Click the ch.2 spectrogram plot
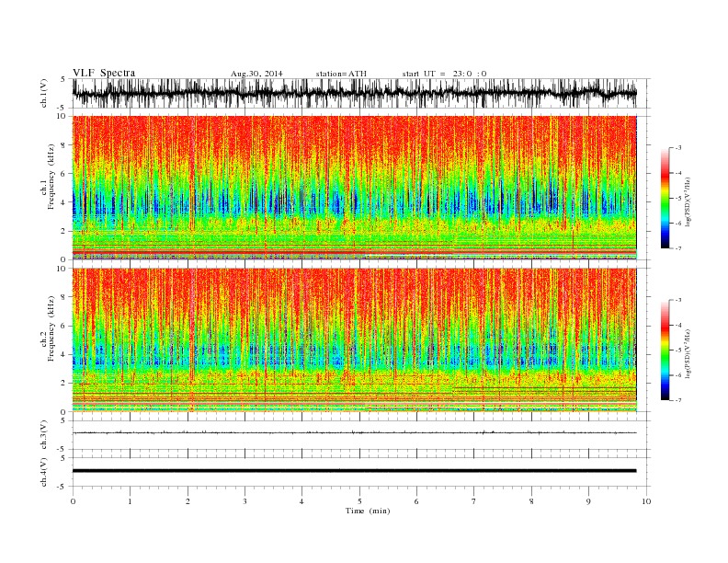Image resolution: width=728 pixels, height=563 pixels. 354,340
